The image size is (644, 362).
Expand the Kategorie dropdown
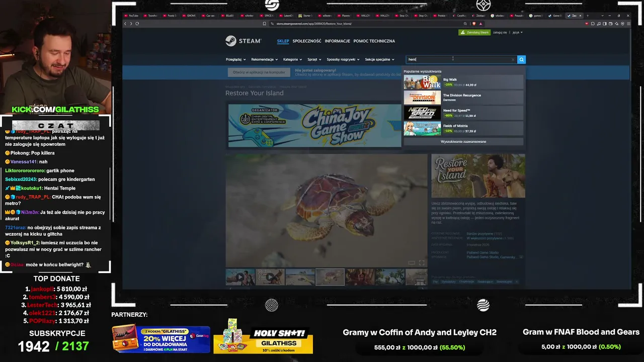[x=292, y=59]
